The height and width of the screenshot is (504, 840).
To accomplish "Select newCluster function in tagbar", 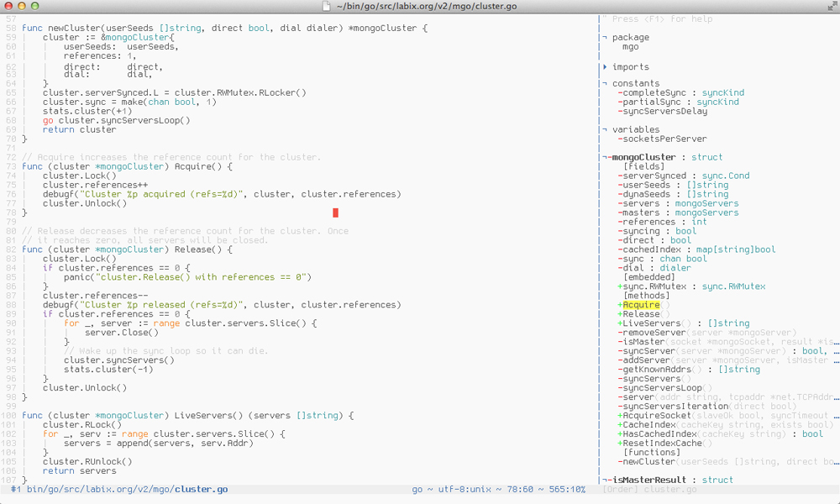I will click(x=648, y=462).
